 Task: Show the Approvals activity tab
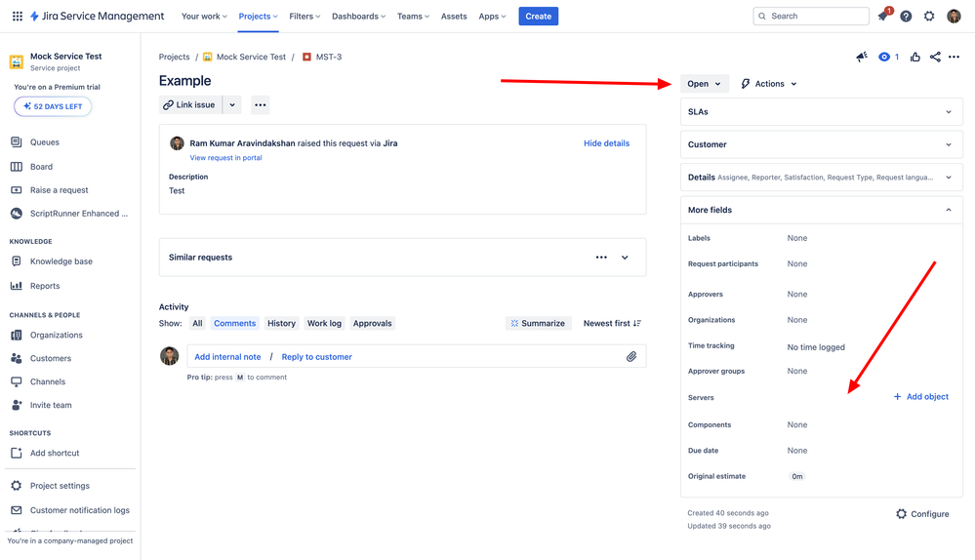pyautogui.click(x=372, y=323)
